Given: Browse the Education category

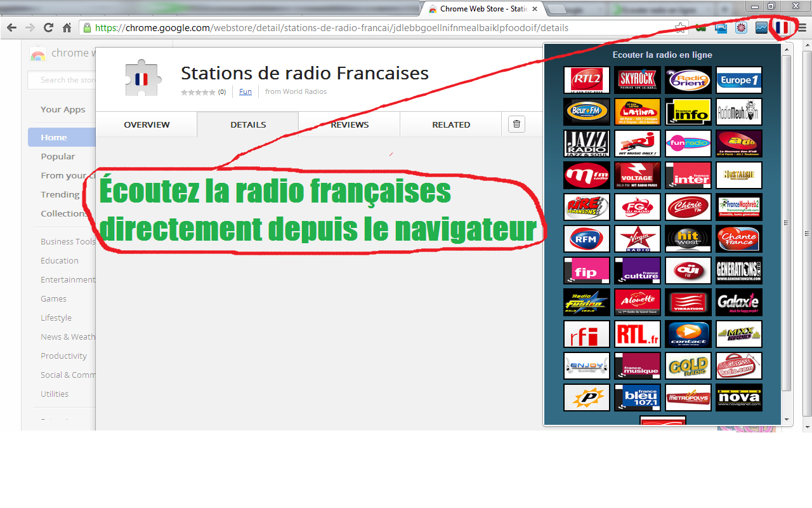Looking at the screenshot, I should coord(60,260).
